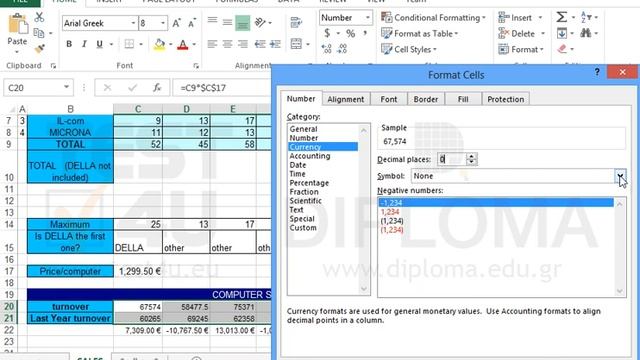
Task: Switch to the Fill tab
Action: pyautogui.click(x=463, y=99)
